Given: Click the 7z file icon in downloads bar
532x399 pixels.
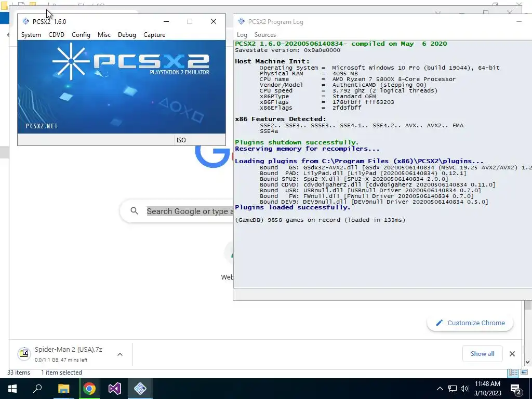Looking at the screenshot, I should point(24,353).
